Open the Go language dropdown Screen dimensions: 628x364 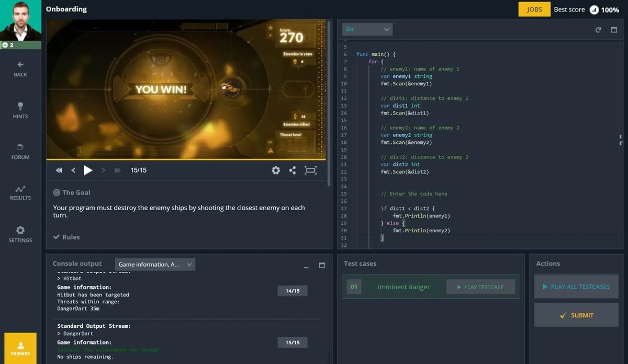tap(367, 29)
